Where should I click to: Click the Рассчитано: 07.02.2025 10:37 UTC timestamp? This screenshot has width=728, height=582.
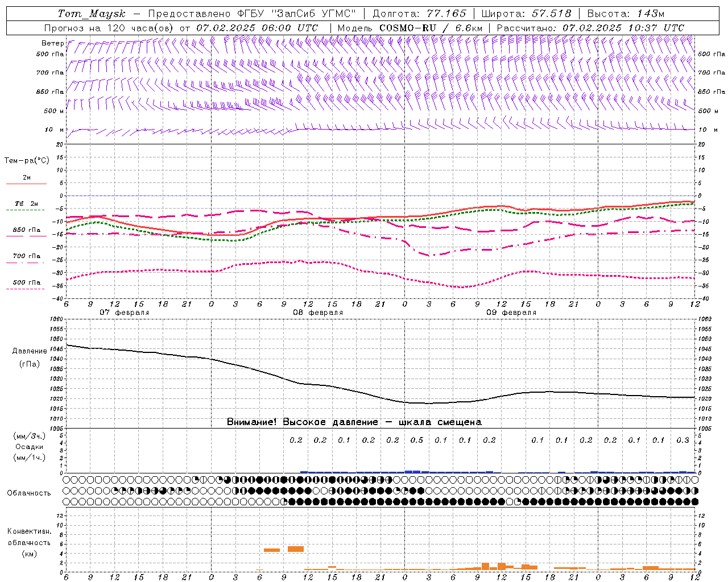coord(590,28)
